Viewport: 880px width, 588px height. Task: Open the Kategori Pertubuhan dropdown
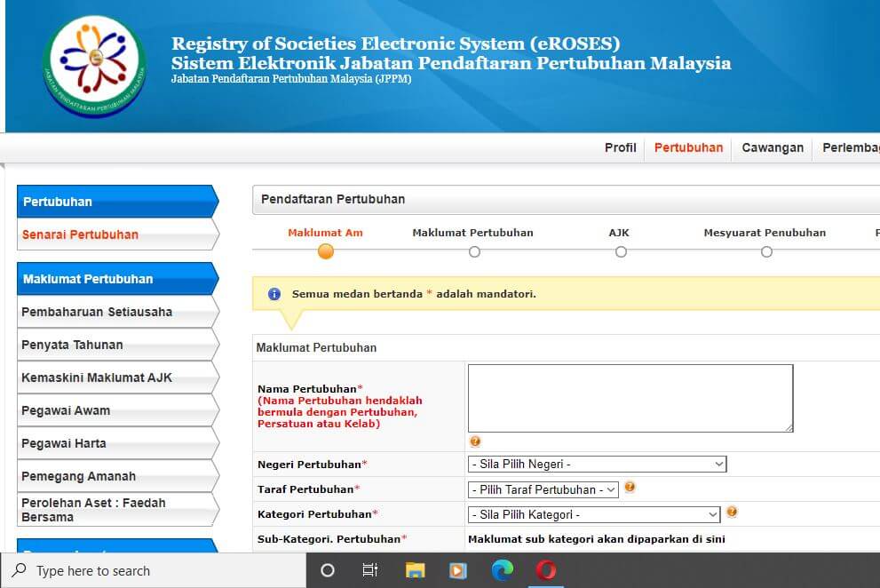pyautogui.click(x=593, y=513)
